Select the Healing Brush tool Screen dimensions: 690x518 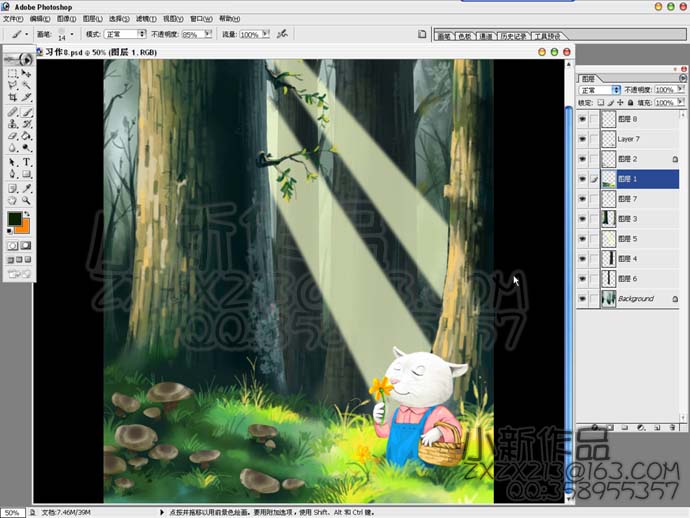point(12,112)
